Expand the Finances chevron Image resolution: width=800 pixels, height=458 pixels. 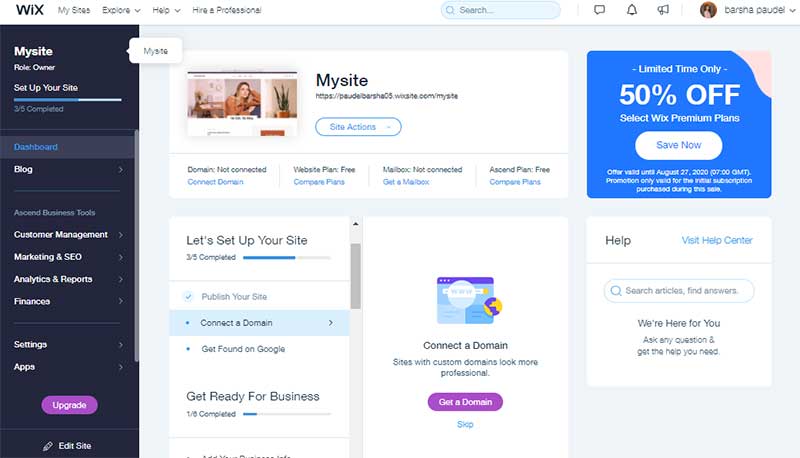coord(120,301)
